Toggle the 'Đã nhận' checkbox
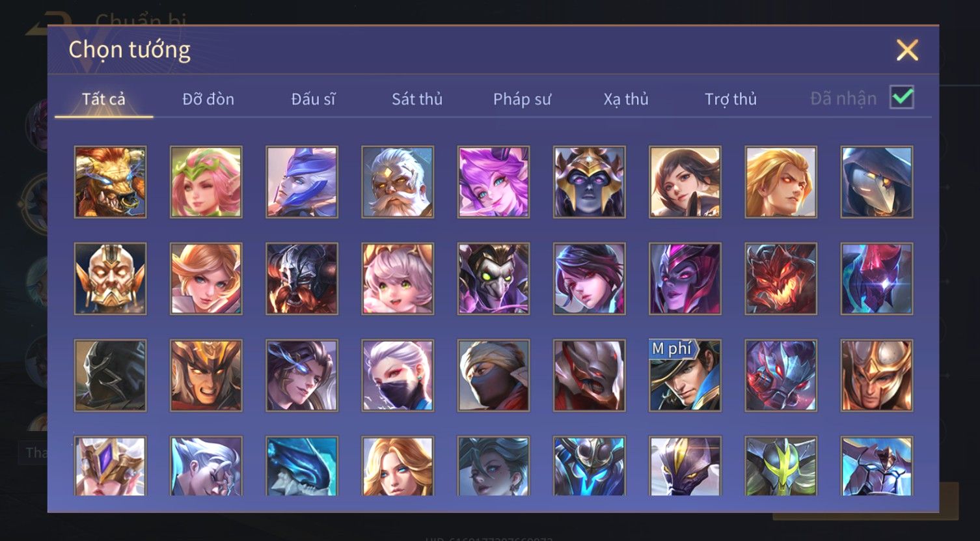Image resolution: width=980 pixels, height=541 pixels. pyautogui.click(x=902, y=98)
